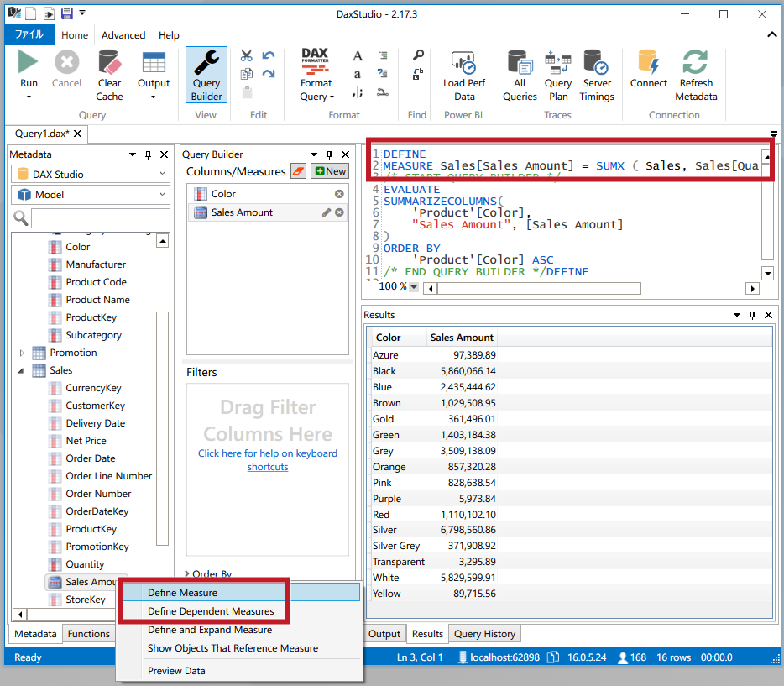Add a New measure in Query Builder

click(330, 171)
